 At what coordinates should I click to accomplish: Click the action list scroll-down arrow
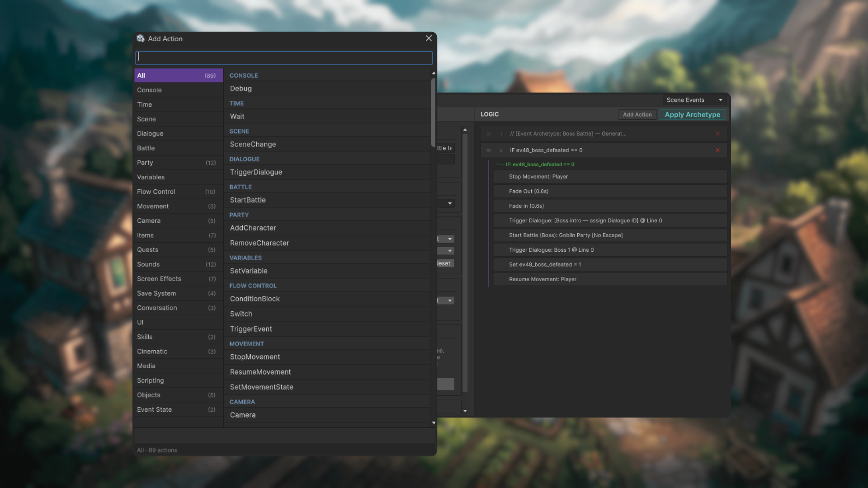pos(434,423)
